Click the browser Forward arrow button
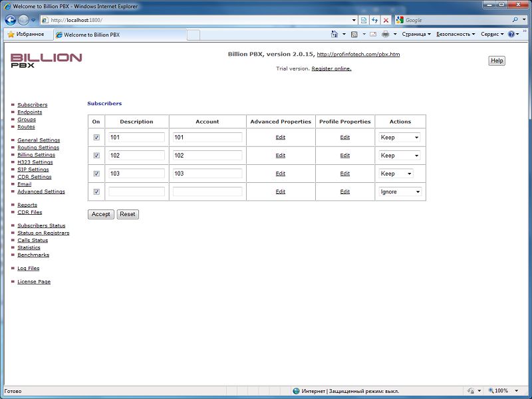 point(23,21)
